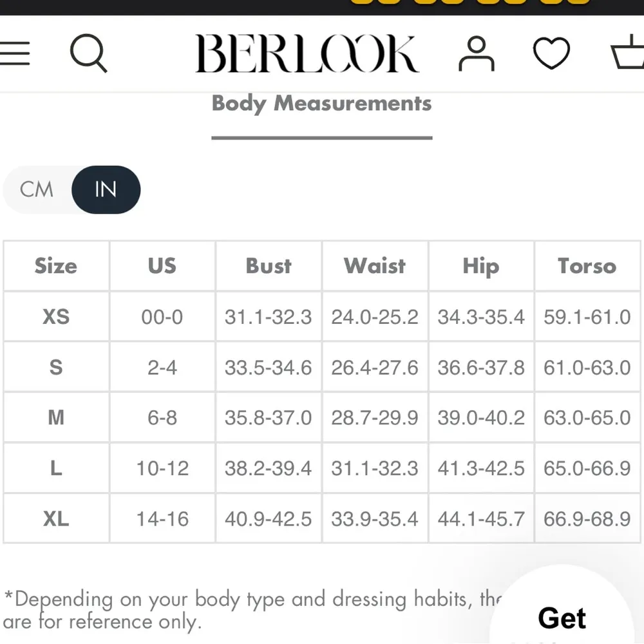This screenshot has width=644, height=644.
Task: Select the XS size row
Action: click(56, 316)
